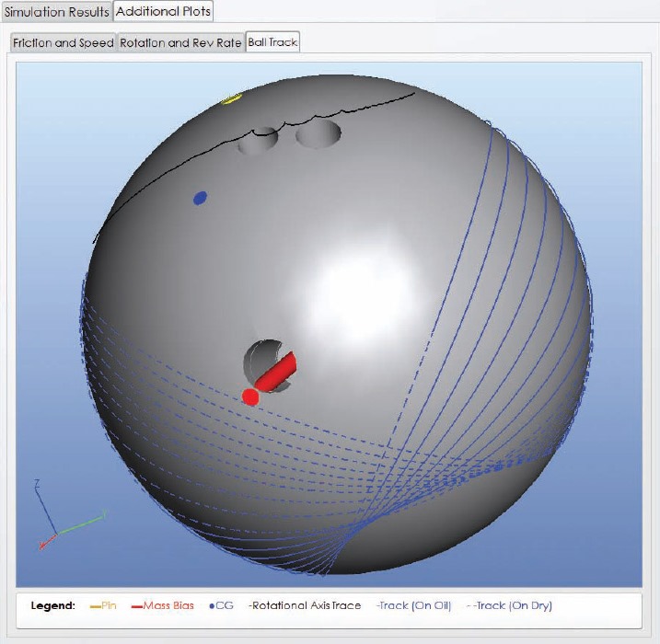Click the Mass Bias legend entry

(163, 605)
